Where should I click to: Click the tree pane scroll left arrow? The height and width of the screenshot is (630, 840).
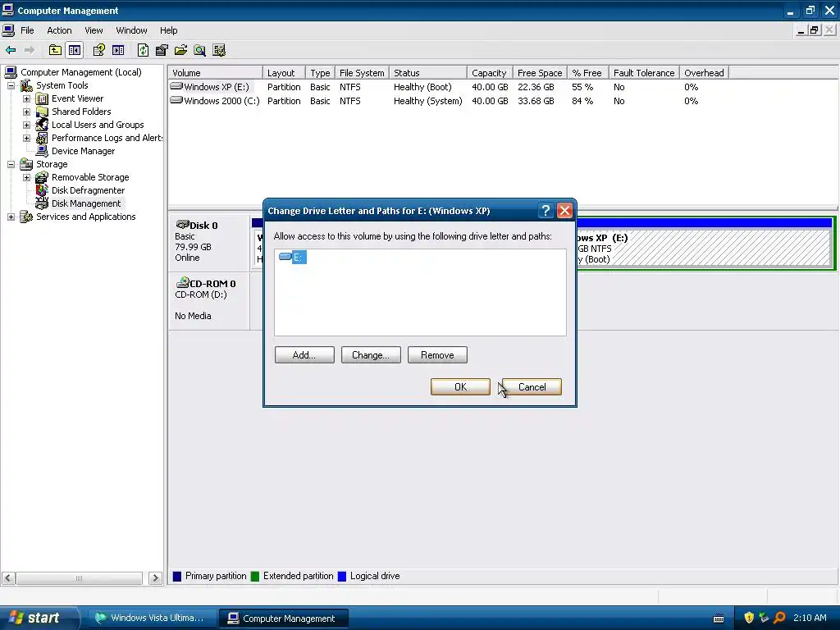coord(8,578)
